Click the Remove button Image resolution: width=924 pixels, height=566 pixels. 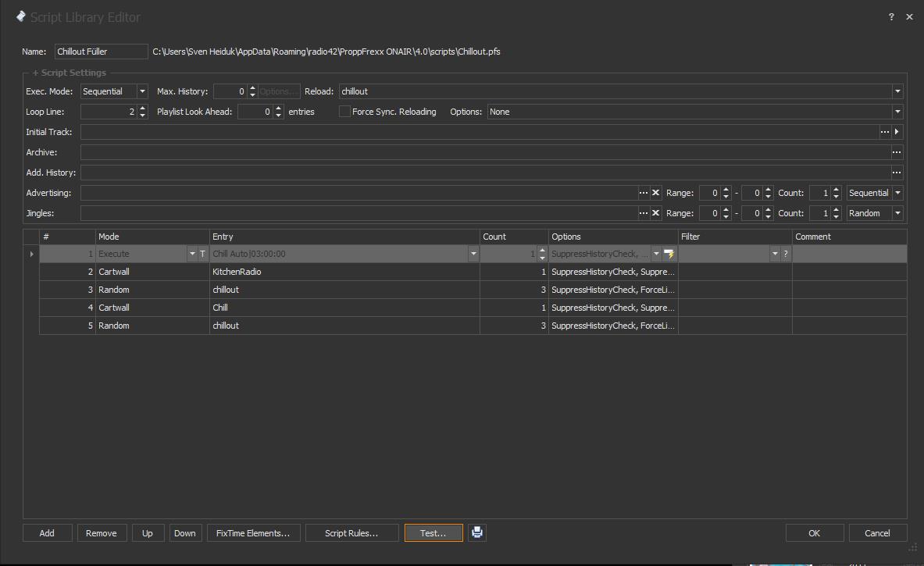tap(102, 533)
